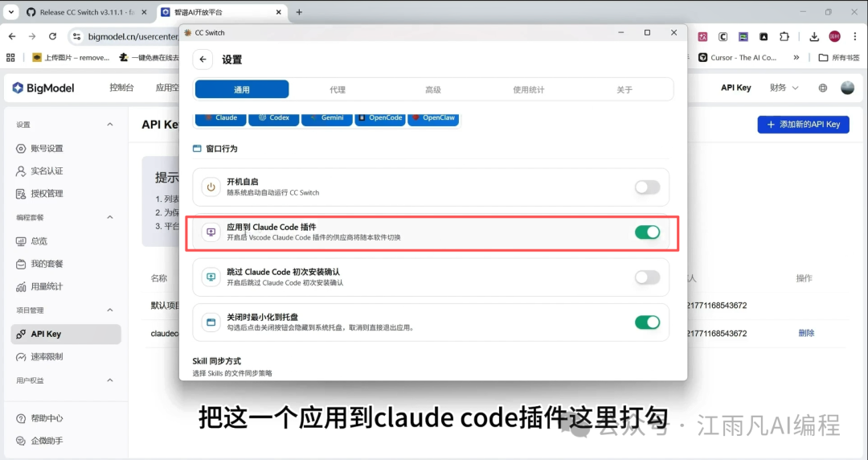Open Cursor - The AI Co... bookmark
Viewport: 868px width, 460px height.
point(738,58)
